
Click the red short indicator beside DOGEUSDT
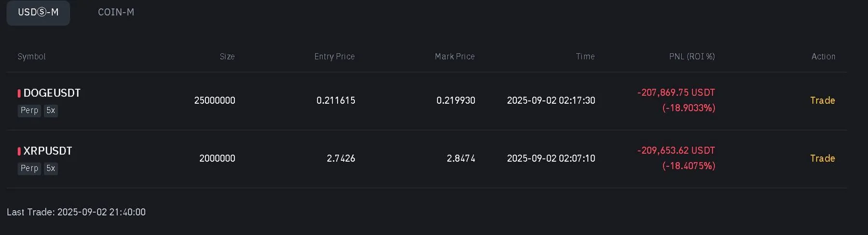(19, 93)
